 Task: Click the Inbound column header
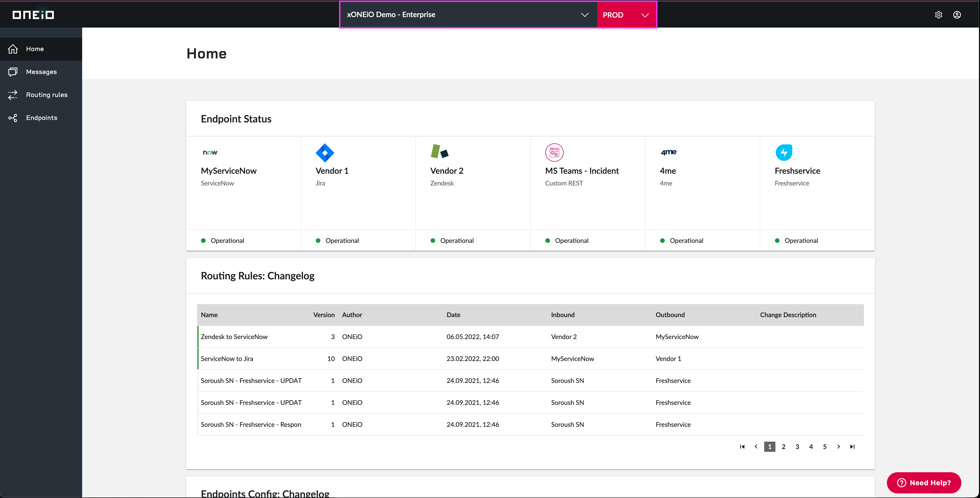point(563,315)
